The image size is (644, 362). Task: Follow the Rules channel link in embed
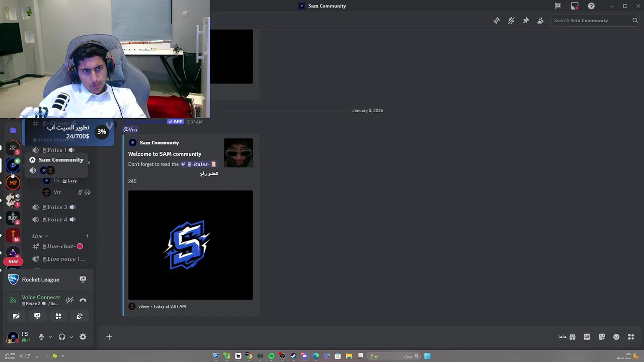click(x=198, y=164)
